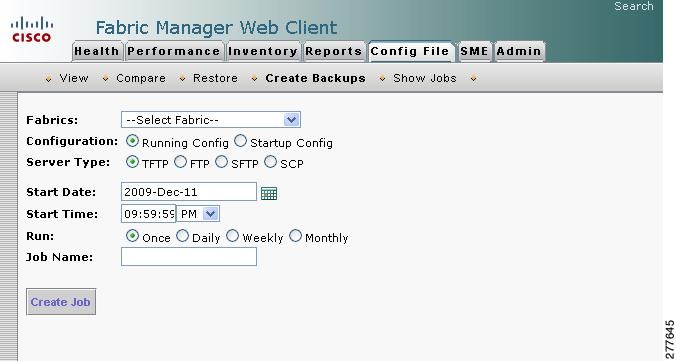Click the Cisco logo

(32, 29)
